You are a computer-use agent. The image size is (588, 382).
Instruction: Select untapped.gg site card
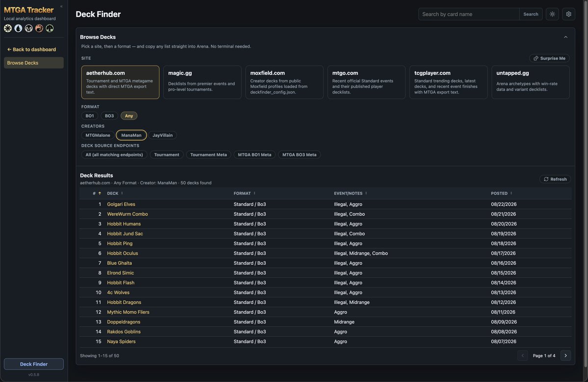click(x=531, y=82)
